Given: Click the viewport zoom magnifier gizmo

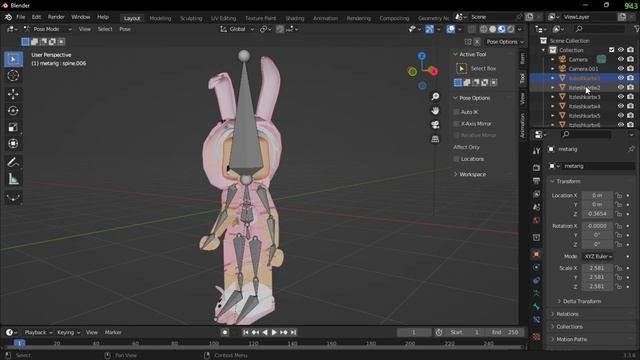Looking at the screenshot, I should [435, 96].
